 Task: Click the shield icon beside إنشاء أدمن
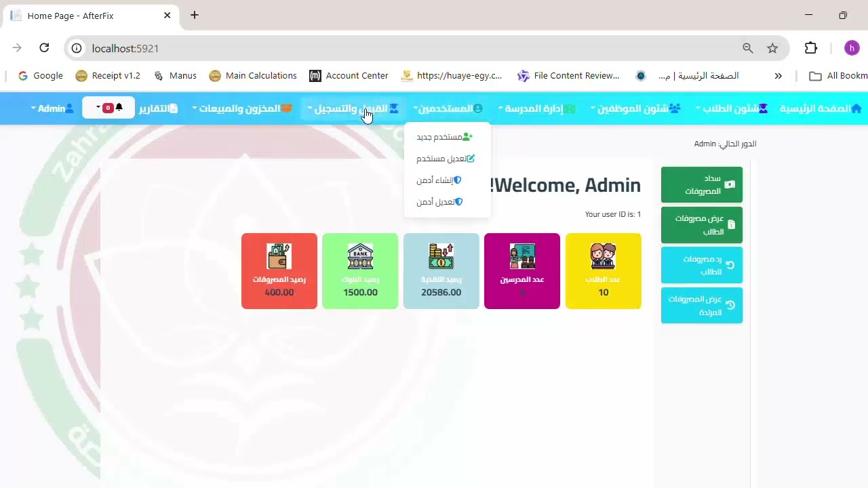tap(458, 180)
